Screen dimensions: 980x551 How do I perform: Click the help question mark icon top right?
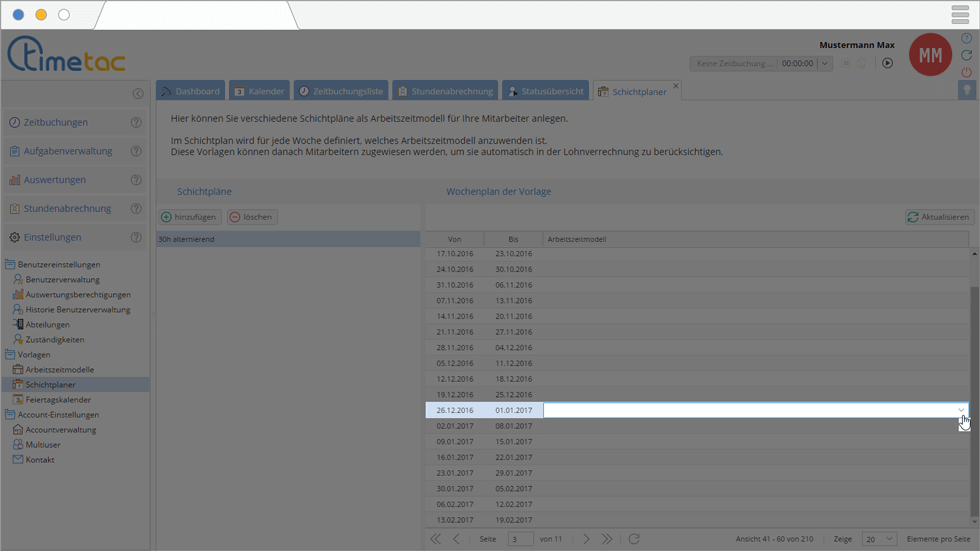tap(966, 39)
